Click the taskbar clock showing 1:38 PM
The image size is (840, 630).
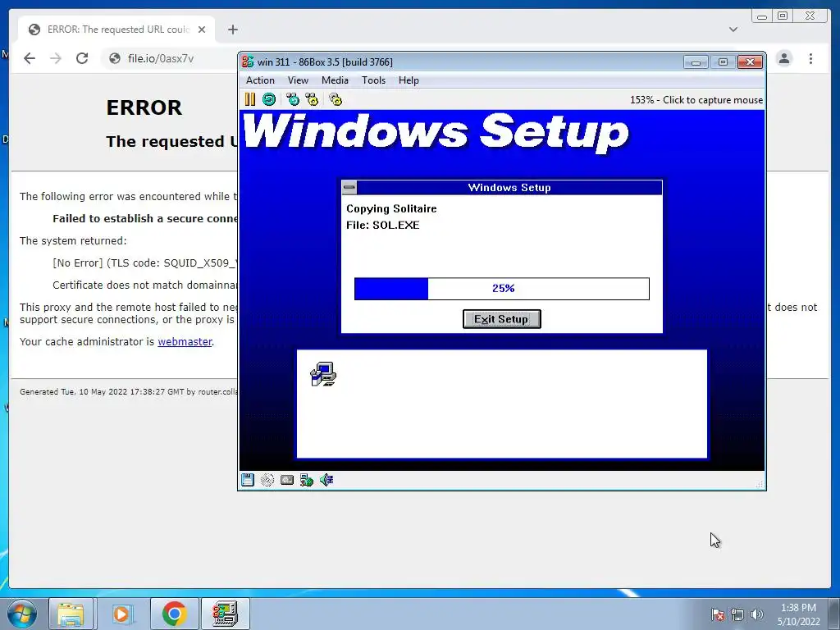[x=798, y=614]
